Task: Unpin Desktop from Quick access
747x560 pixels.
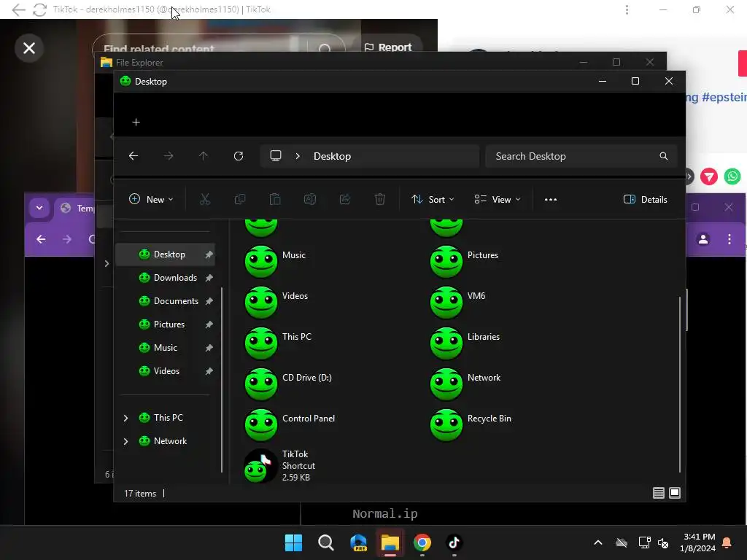Action: pyautogui.click(x=209, y=254)
